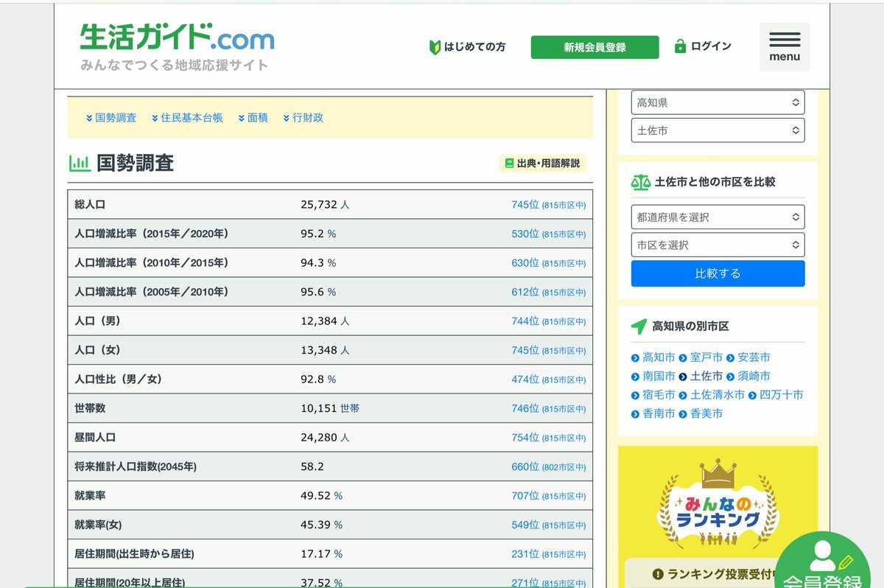Screen dimensions: 884x588
Task: Click the scales icon for city comparison
Action: click(641, 182)
